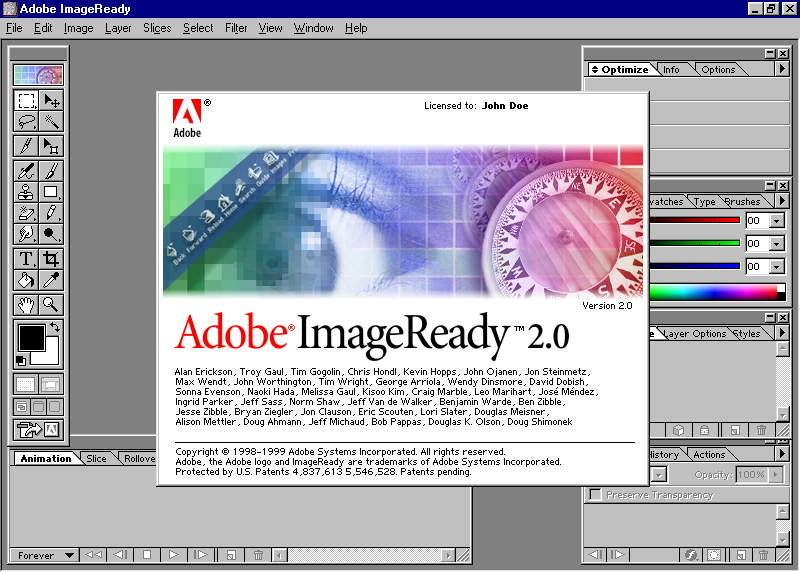Pick the Type tool
This screenshot has width=800, height=572.
pyautogui.click(x=27, y=258)
